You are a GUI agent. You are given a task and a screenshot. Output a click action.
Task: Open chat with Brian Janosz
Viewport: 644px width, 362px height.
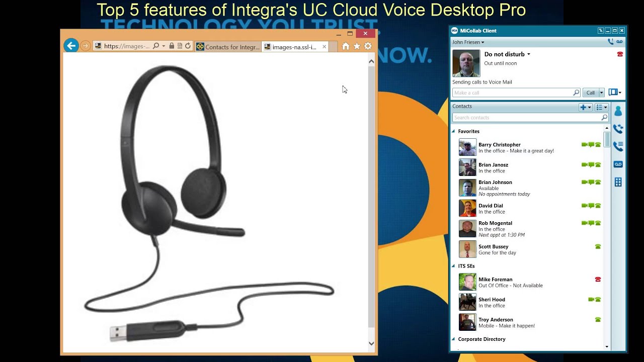coord(591,165)
